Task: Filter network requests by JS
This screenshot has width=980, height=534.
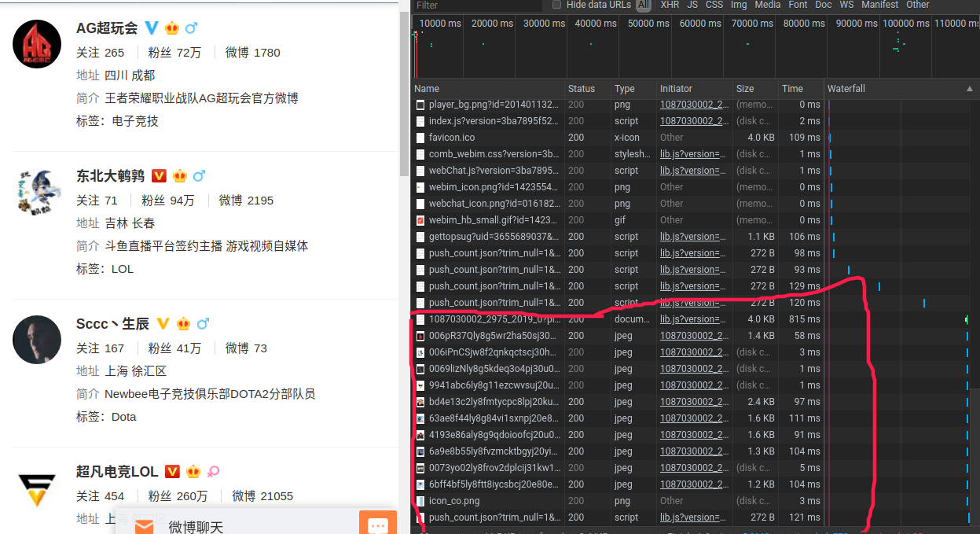Action: pos(692,5)
